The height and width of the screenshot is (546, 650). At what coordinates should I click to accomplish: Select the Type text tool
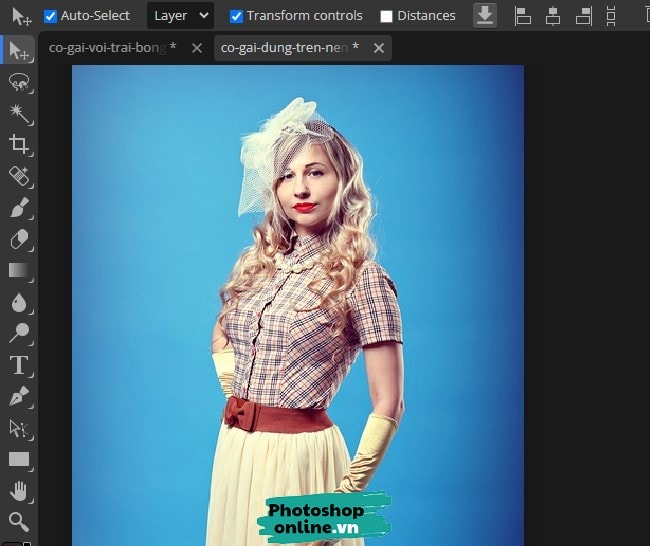pos(19,365)
